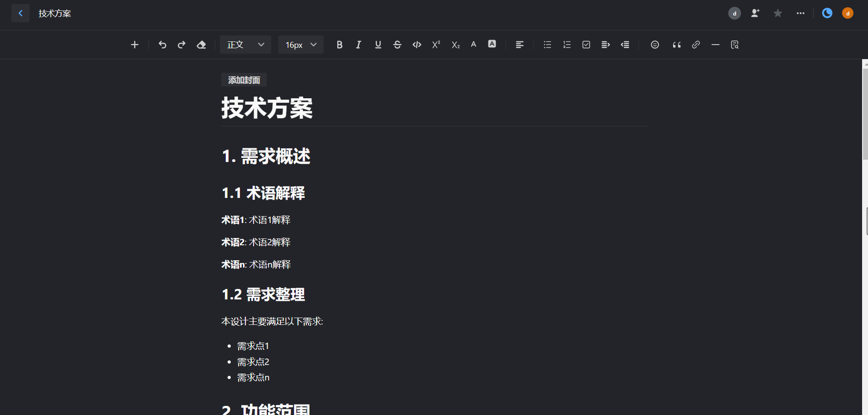Clear text formatting with eraser icon
The height and width of the screenshot is (415, 868).
201,44
